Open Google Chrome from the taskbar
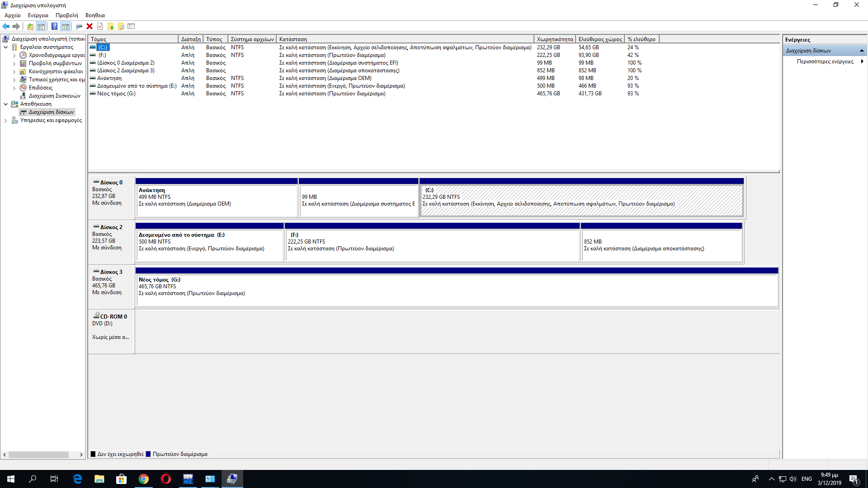The width and height of the screenshot is (868, 488). 144,479
